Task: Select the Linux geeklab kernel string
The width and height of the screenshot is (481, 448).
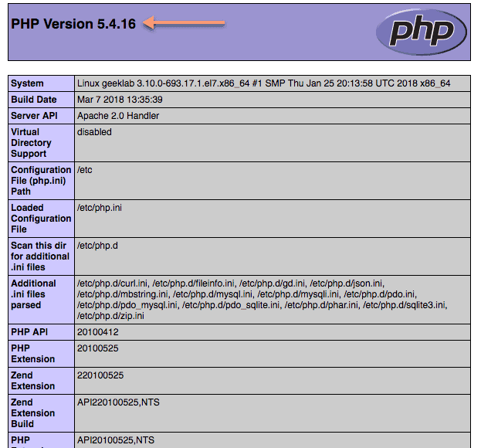Action: [x=263, y=83]
